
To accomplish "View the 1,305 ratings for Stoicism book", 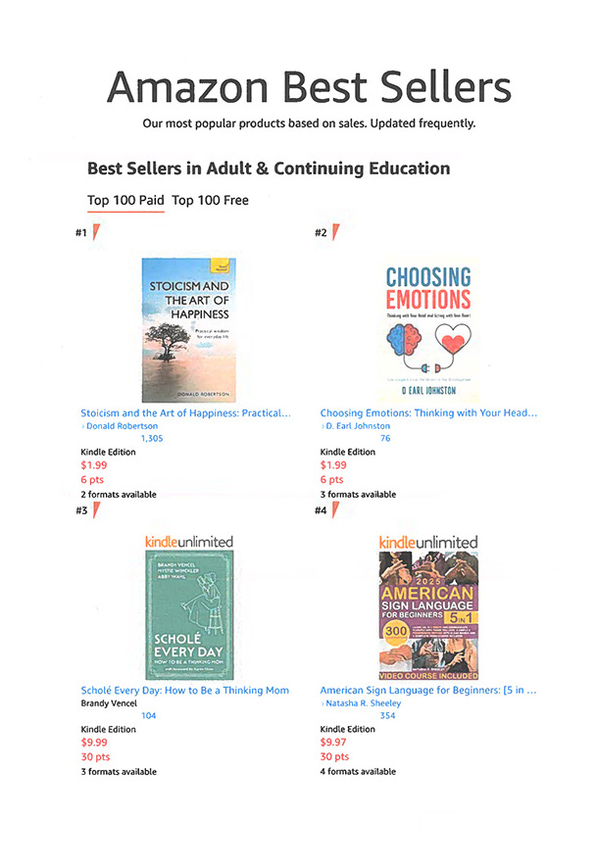I will click(x=152, y=439).
